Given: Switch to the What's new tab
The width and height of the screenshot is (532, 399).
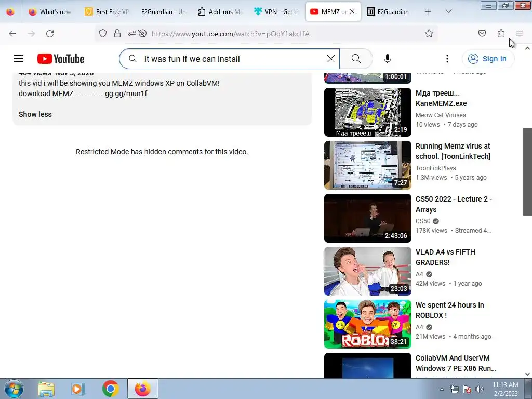Looking at the screenshot, I should (50, 12).
